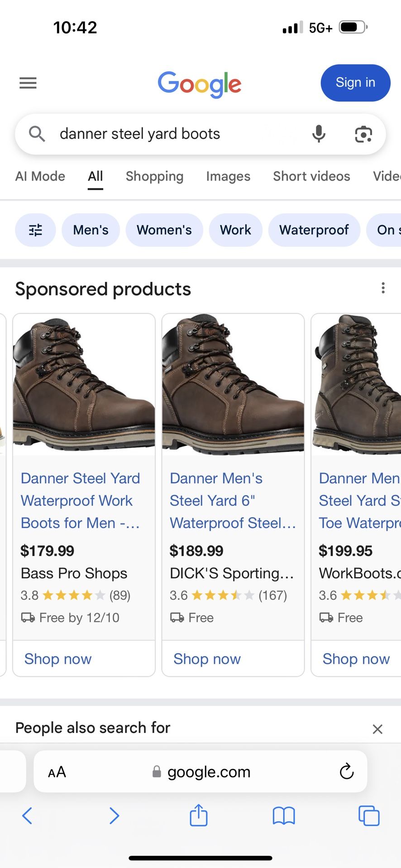Enable the Waterproof filter chip
The image size is (401, 868).
[x=314, y=230]
